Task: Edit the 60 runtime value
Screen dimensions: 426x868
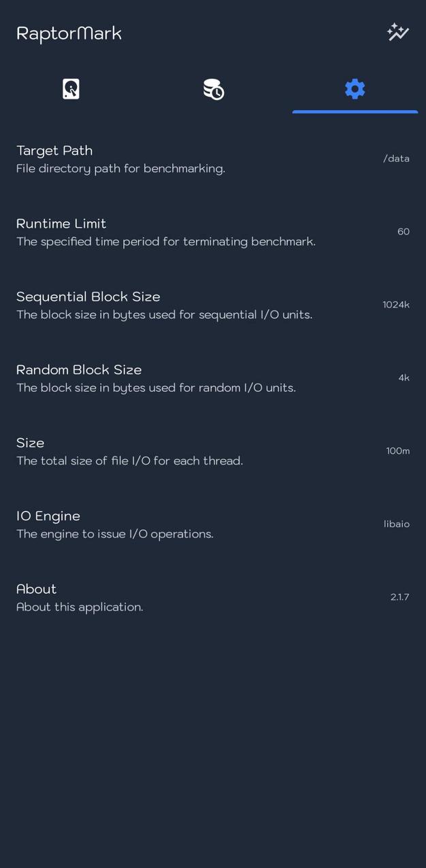Action: tap(403, 232)
